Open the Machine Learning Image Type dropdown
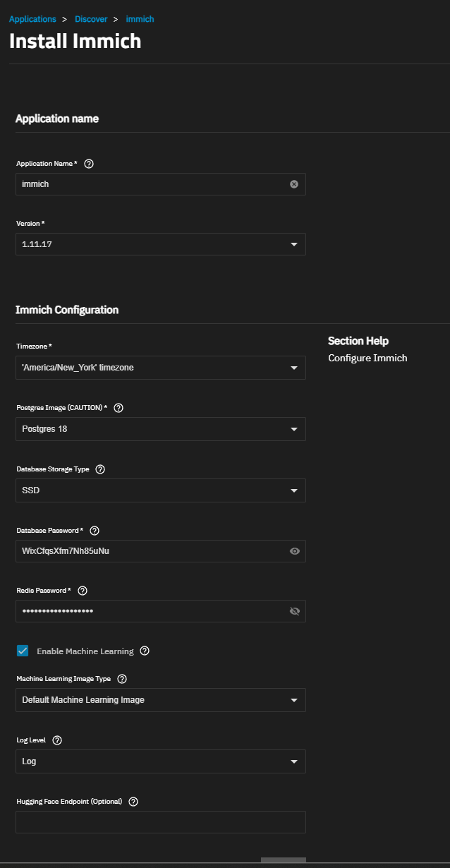Image resolution: width=450 pixels, height=868 pixels. (x=294, y=700)
